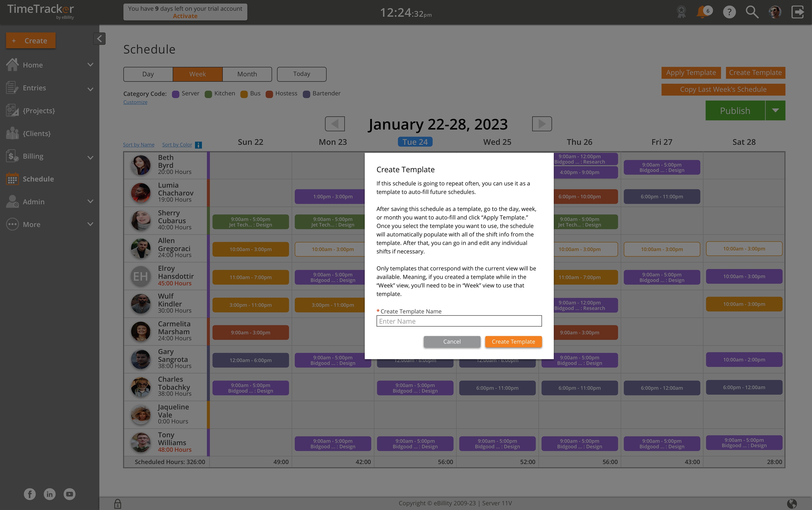Click Create Template button above schedule
The image size is (812, 510).
coord(755,72)
